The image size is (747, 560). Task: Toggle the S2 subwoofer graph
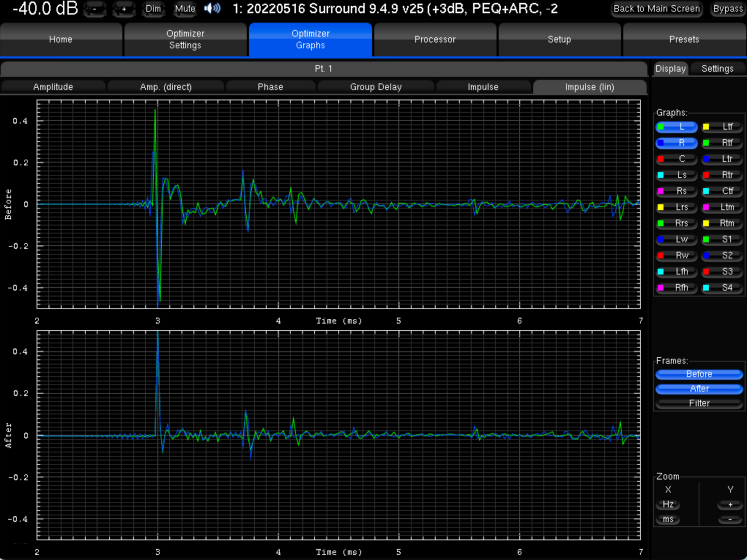[722, 256]
